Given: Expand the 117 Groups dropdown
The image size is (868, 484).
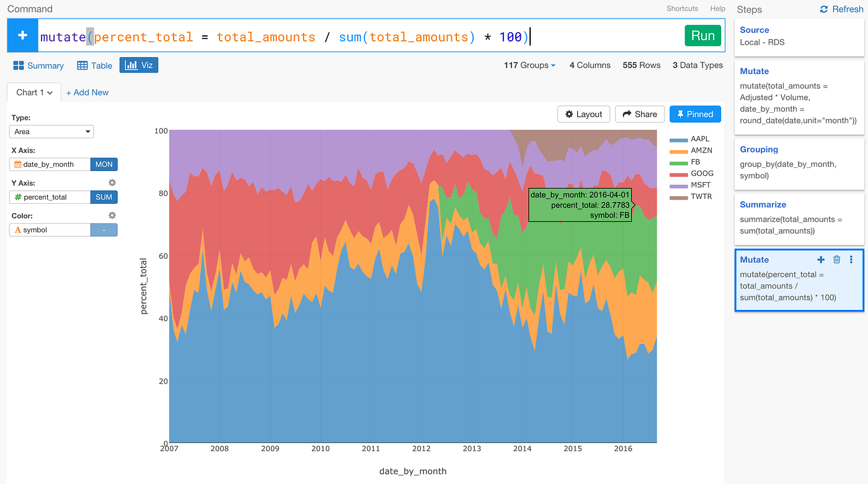Looking at the screenshot, I should [529, 64].
